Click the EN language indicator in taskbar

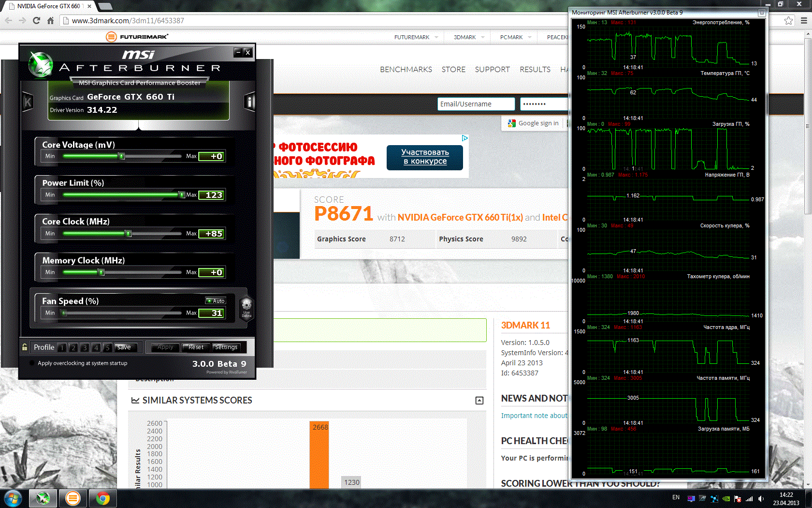[x=676, y=497]
